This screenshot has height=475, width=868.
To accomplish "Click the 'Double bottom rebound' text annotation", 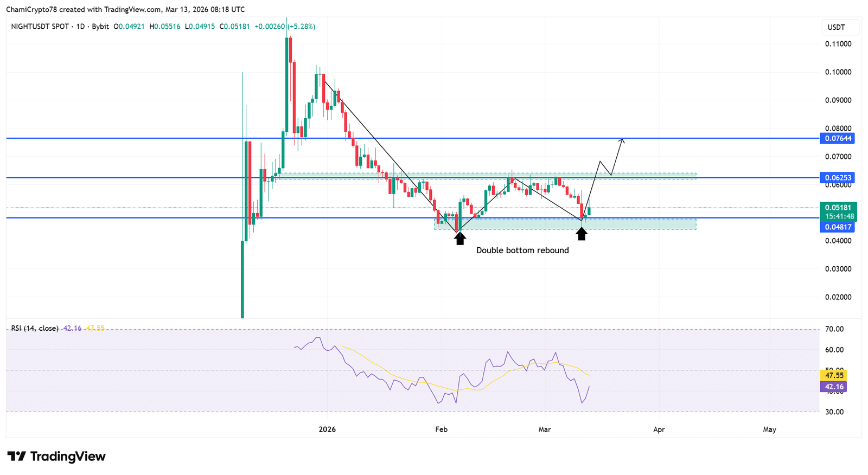I will coord(522,251).
